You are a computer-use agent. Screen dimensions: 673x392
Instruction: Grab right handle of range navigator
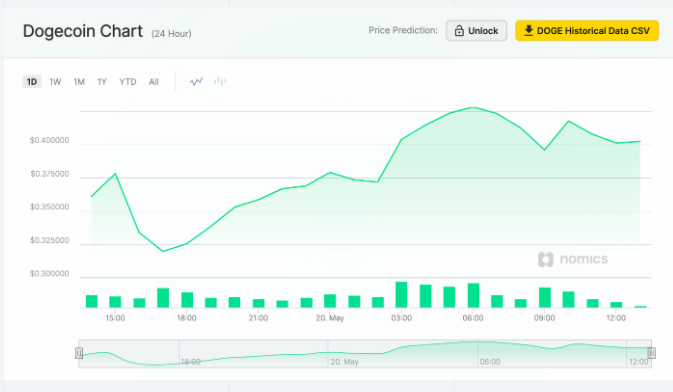652,353
